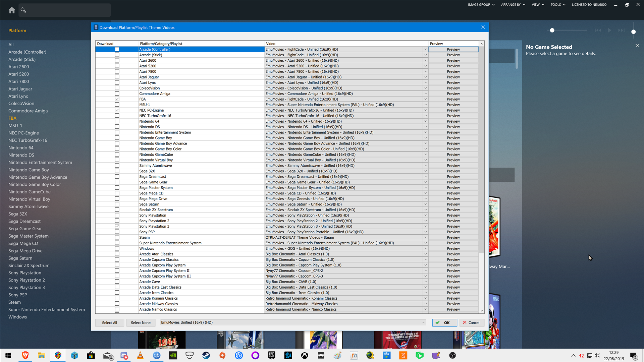Cancel the theme videos dialog
This screenshot has height=362, width=644.
(472, 323)
